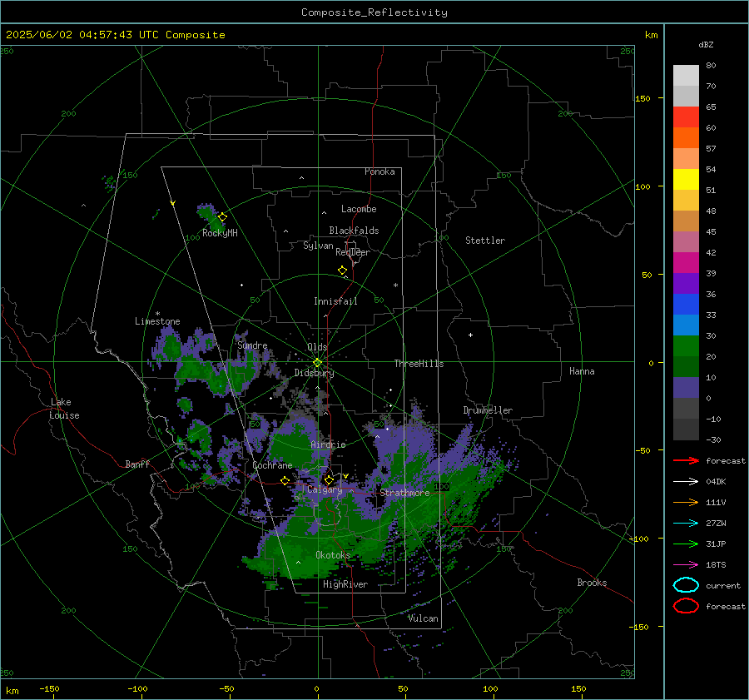This screenshot has height=700, width=749.
Task: Select the Ponoka label
Action: tap(379, 172)
